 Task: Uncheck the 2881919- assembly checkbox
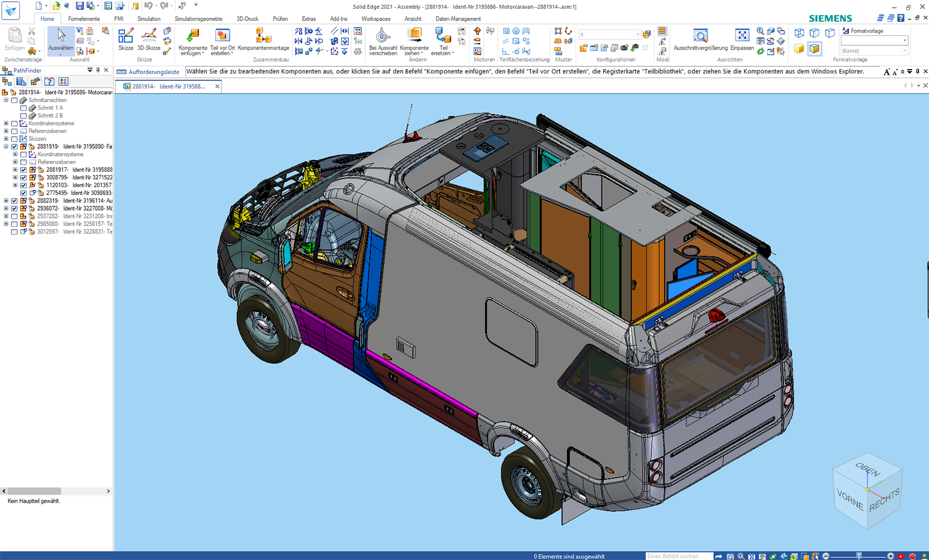14,147
